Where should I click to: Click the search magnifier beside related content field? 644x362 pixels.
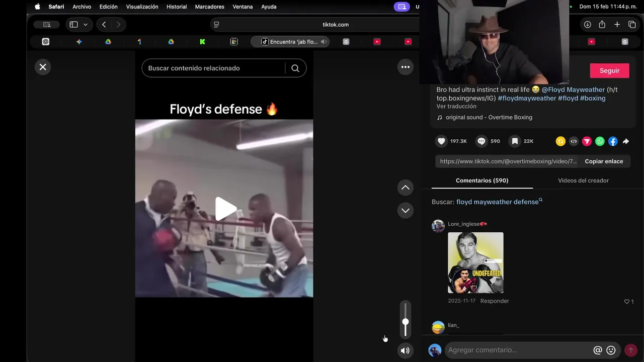(x=295, y=68)
